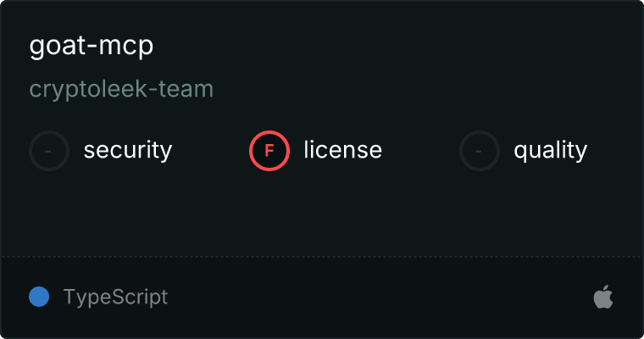Open the goat-mcp title

coord(92,46)
